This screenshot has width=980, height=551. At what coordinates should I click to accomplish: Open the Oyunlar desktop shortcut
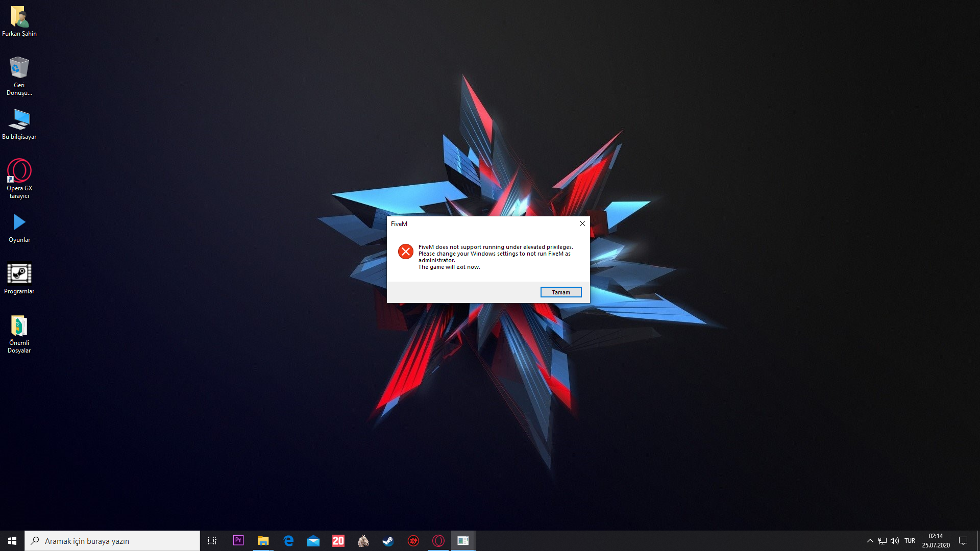pyautogui.click(x=19, y=227)
